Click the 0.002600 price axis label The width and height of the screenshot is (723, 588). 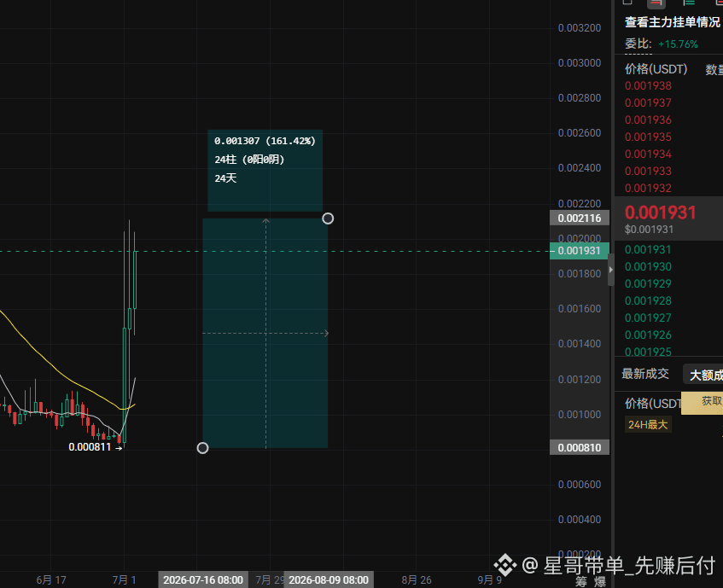click(x=579, y=133)
